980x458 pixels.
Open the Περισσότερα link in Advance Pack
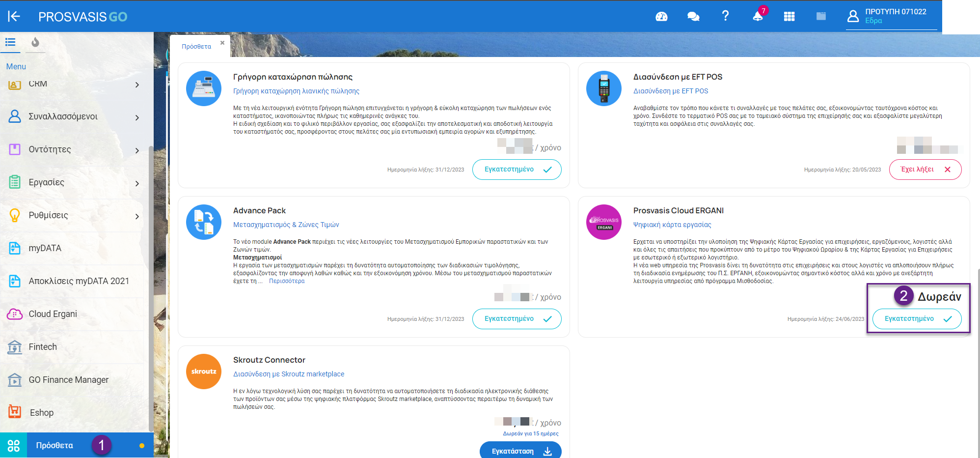point(286,281)
